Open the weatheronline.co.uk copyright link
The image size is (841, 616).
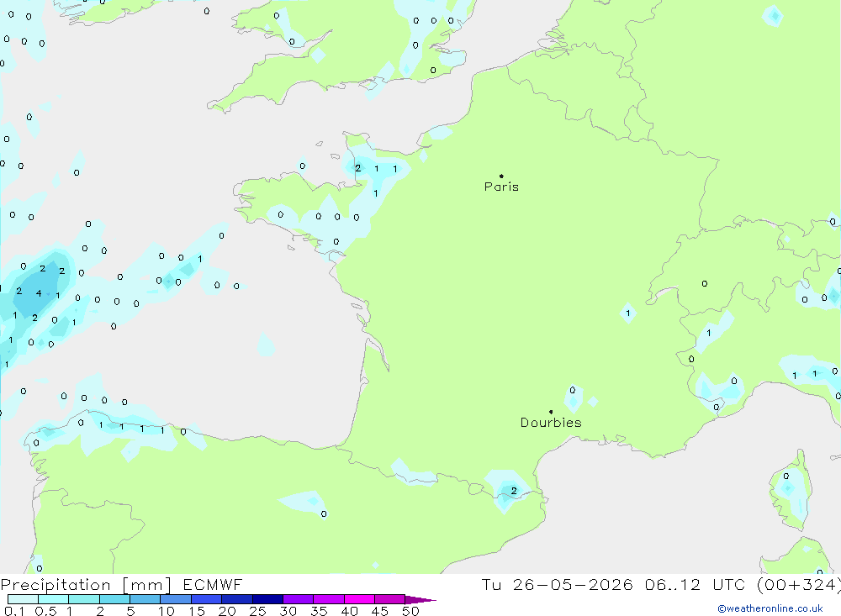tap(770, 608)
